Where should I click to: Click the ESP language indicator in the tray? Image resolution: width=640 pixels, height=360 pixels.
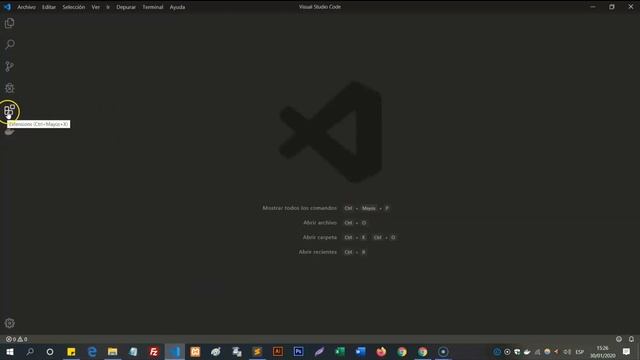click(580, 352)
